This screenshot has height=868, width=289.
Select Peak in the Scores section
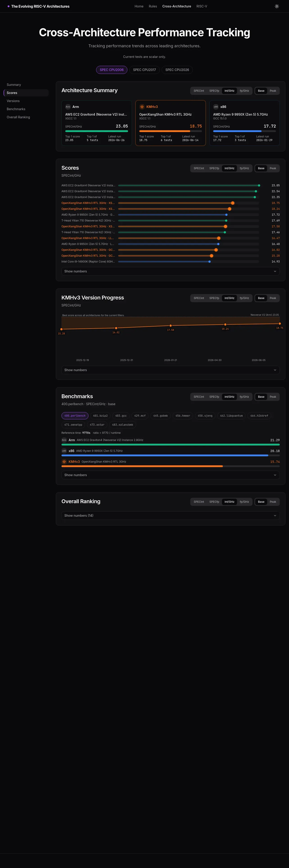click(273, 168)
